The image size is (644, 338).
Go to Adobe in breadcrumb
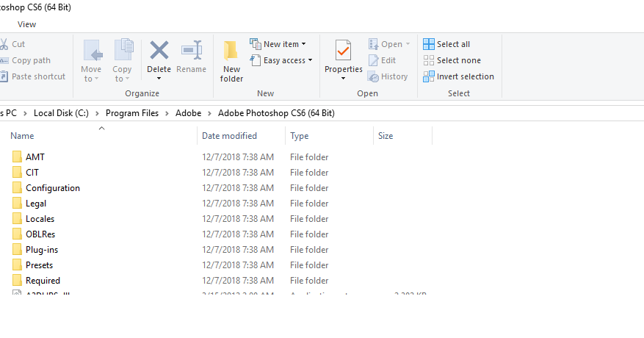tap(189, 113)
